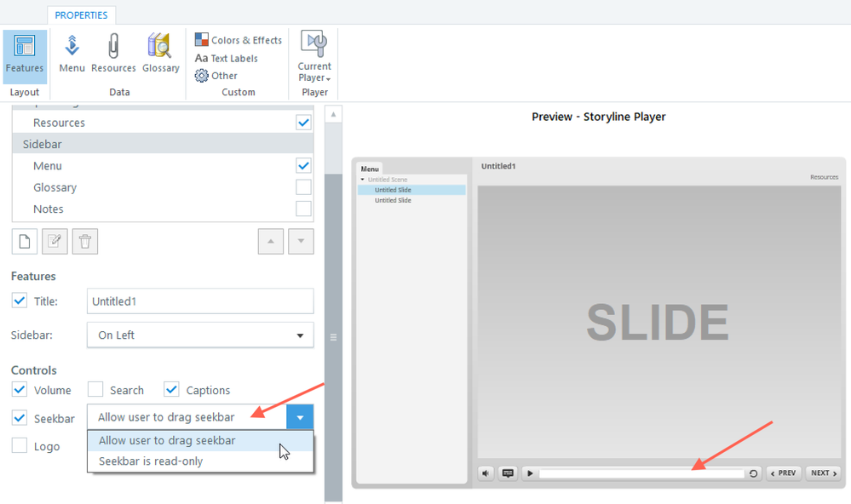Enable the Search control checkbox
Viewport: 851px width, 504px height.
tap(95, 390)
